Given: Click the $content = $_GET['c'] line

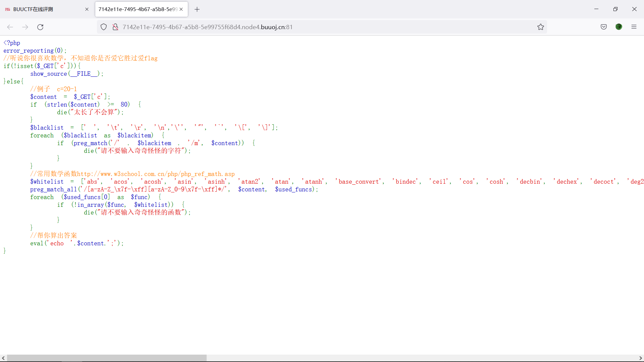Looking at the screenshot, I should point(70,97).
